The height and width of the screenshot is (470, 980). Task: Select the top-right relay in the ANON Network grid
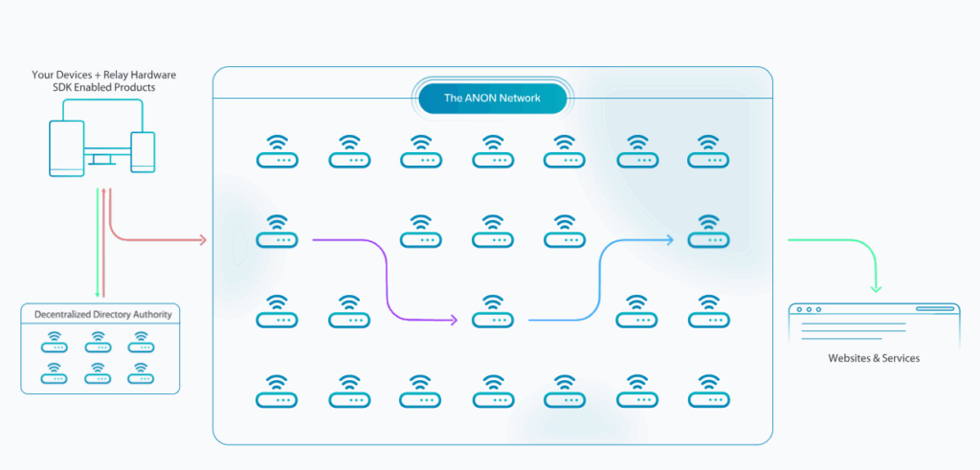coord(708,151)
